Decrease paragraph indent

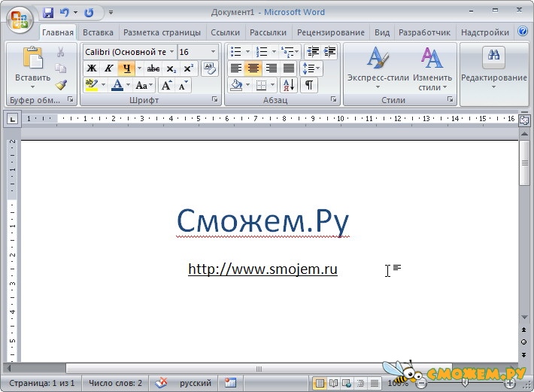[x=313, y=52]
